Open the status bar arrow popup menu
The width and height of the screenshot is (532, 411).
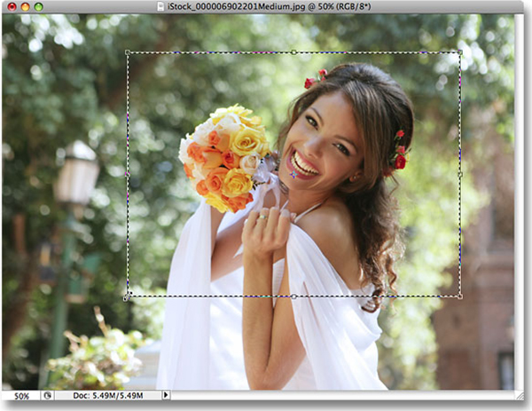pos(166,395)
